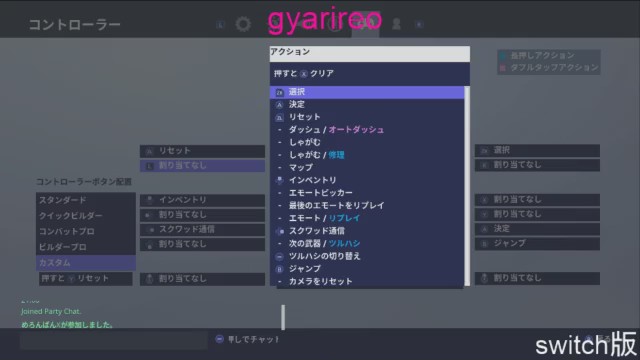Open the highlighted 割り当てなし binding slot
The image size is (640, 360).
coord(202,166)
